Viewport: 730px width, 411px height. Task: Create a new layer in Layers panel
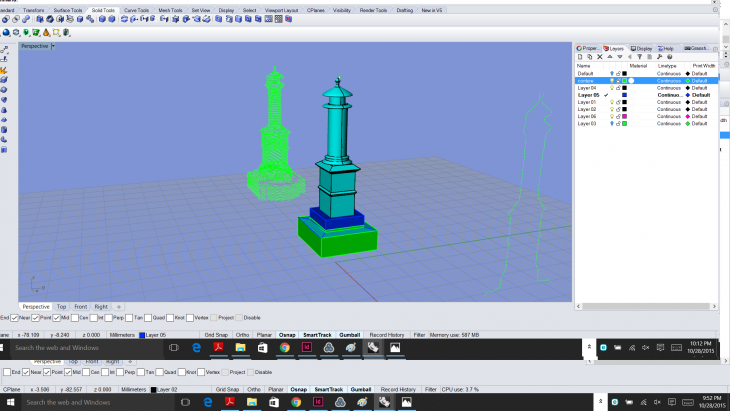[x=581, y=57]
